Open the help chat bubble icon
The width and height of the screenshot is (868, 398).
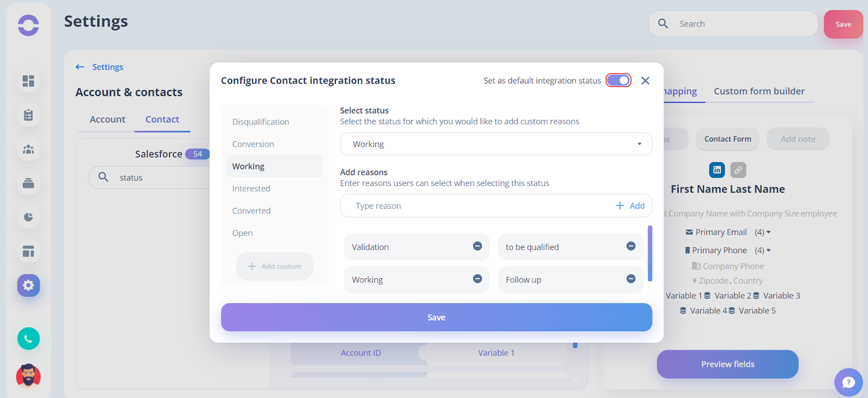click(848, 382)
